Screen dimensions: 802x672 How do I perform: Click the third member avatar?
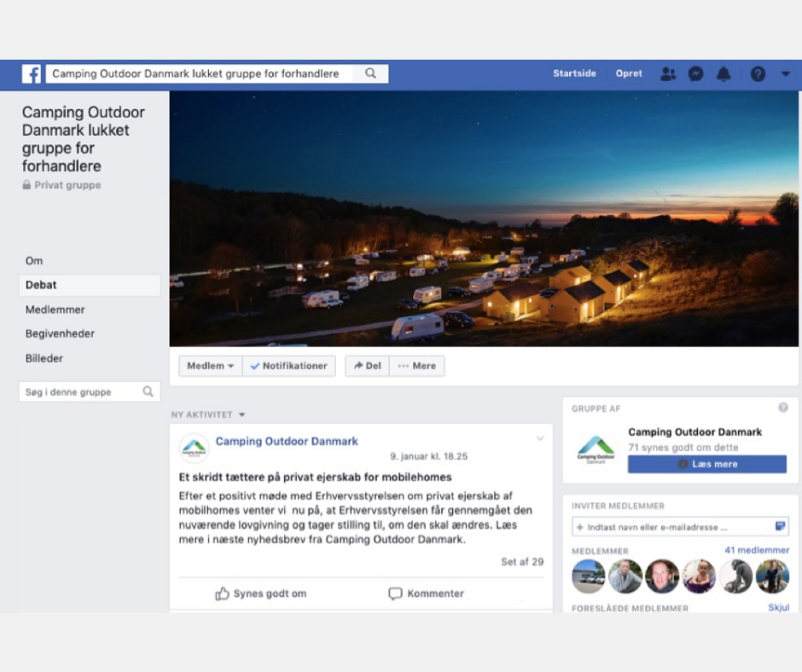(662, 576)
